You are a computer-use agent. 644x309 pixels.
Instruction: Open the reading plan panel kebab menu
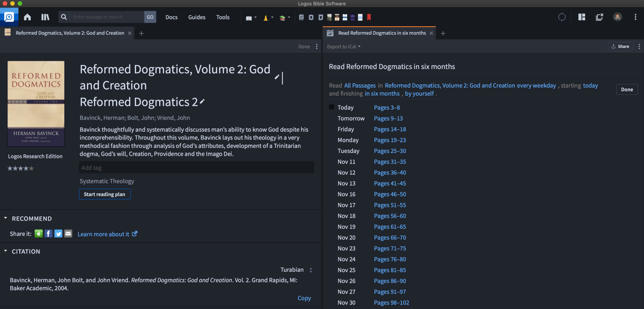(x=639, y=47)
